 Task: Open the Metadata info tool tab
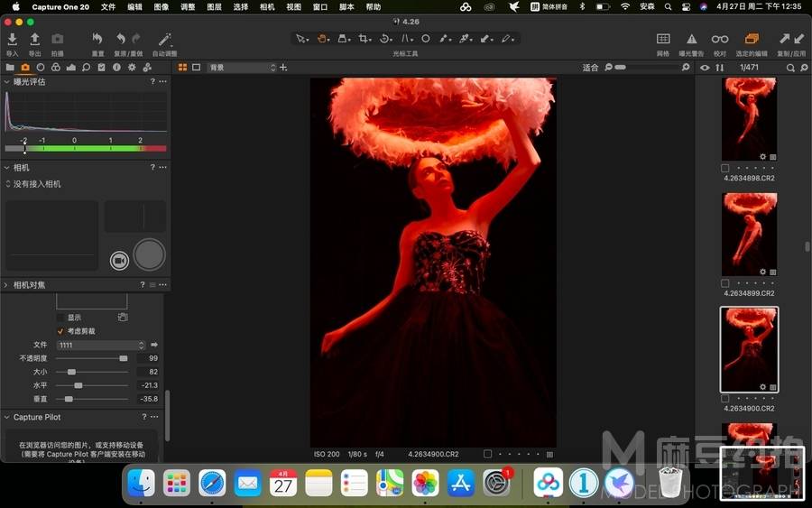[x=116, y=68]
